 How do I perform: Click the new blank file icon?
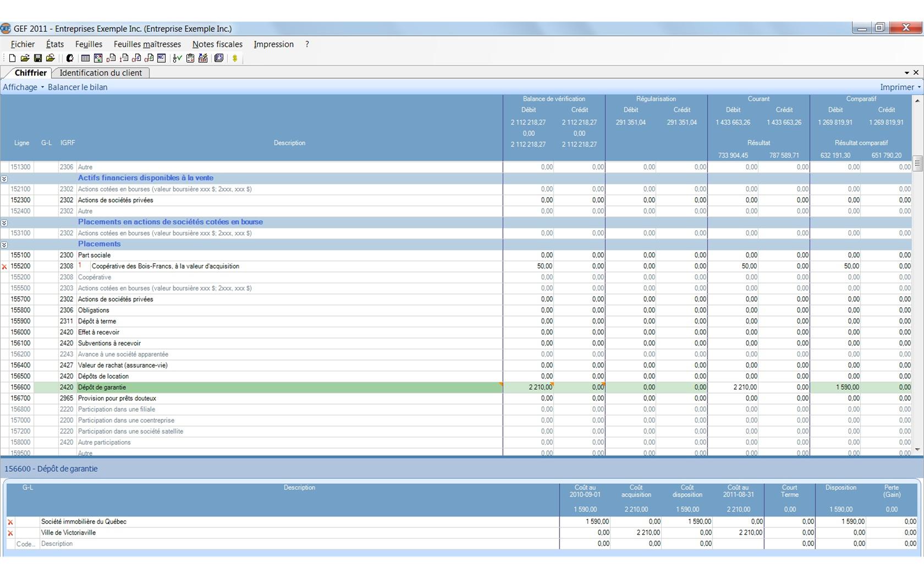[12, 58]
